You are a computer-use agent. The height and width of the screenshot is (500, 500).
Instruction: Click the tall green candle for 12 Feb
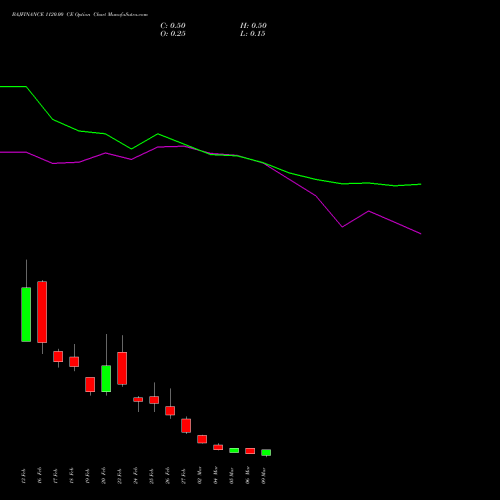tap(26, 314)
